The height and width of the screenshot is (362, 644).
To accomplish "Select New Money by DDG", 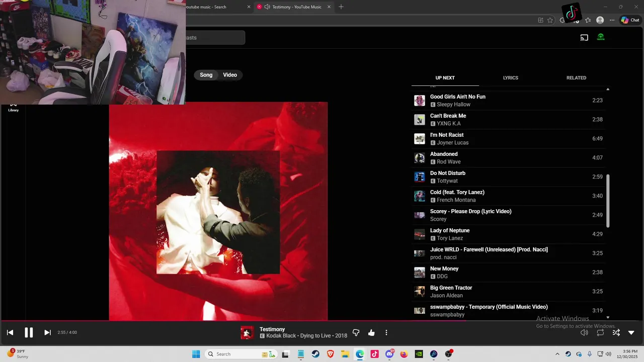I will click(508, 273).
